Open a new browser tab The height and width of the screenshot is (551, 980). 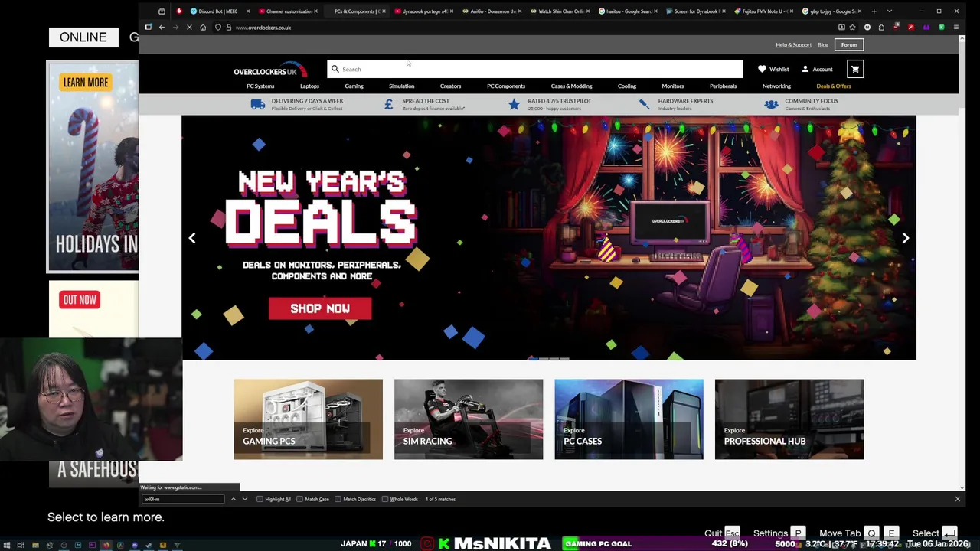coord(874,11)
